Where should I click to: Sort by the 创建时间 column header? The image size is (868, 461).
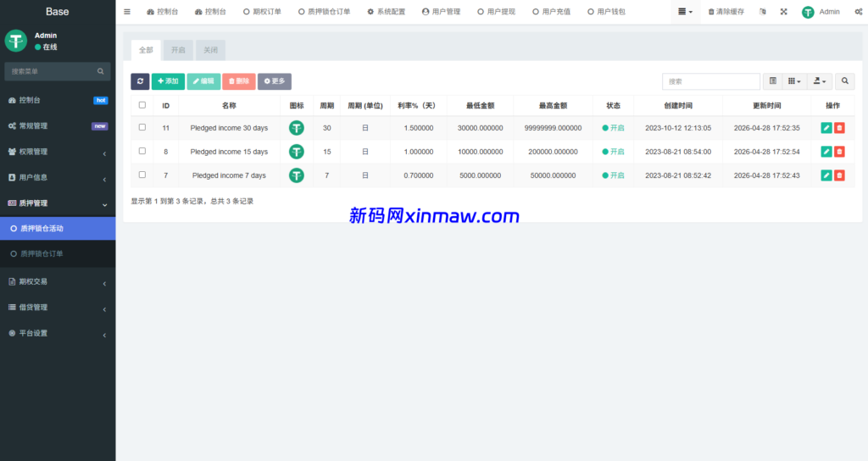point(678,105)
